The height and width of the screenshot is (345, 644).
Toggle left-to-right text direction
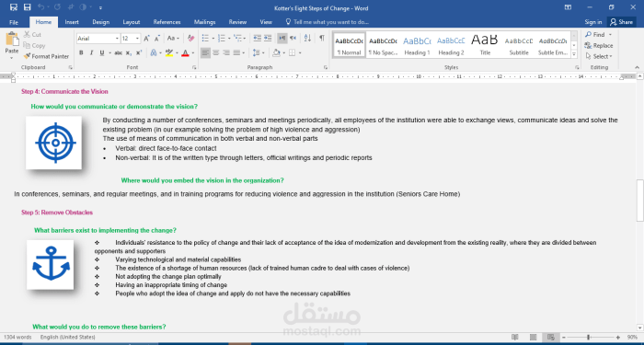click(x=282, y=39)
